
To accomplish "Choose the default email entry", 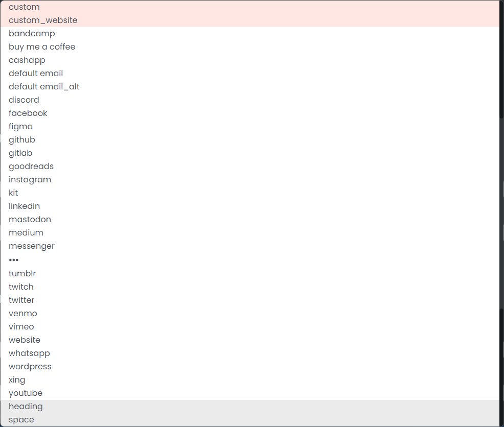I will (250, 73).
